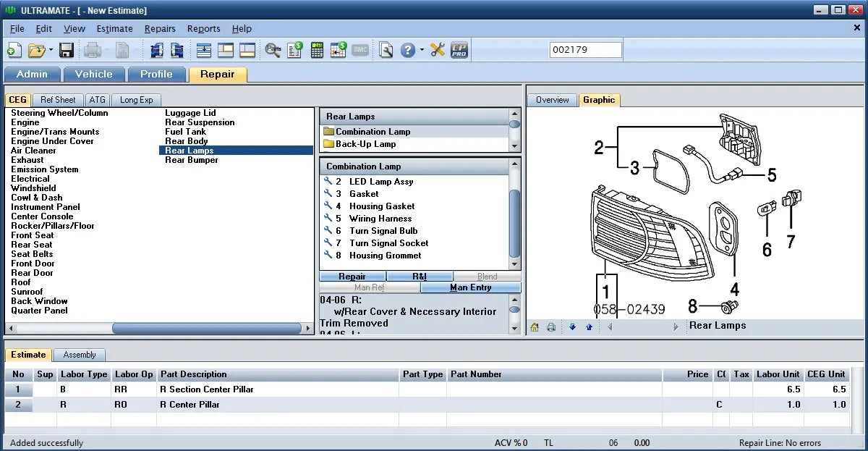The height and width of the screenshot is (451, 868).
Task: Toggle the Repair operation button
Action: [352, 277]
